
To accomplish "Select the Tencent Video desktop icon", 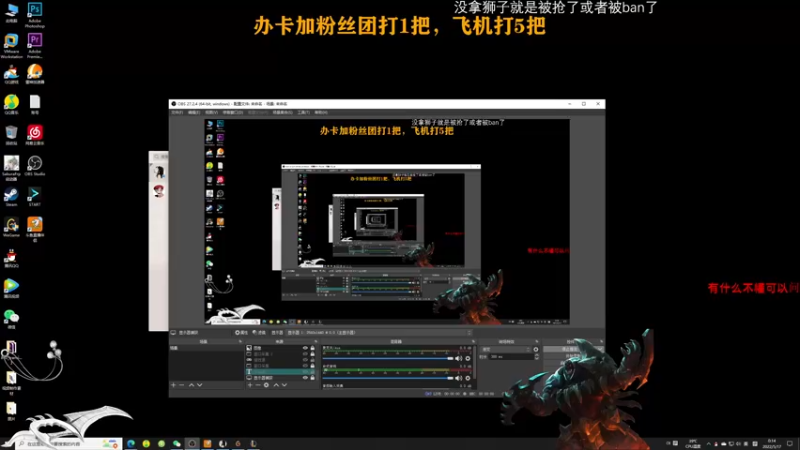I will [11, 289].
